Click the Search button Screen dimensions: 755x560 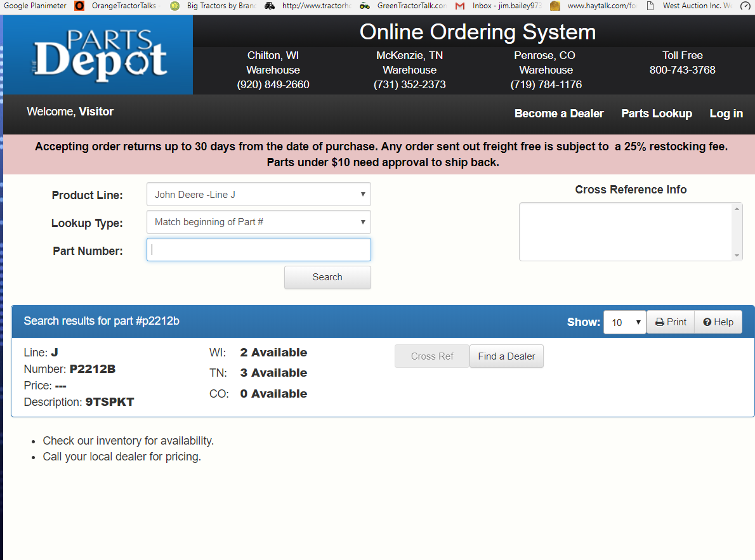pyautogui.click(x=327, y=277)
